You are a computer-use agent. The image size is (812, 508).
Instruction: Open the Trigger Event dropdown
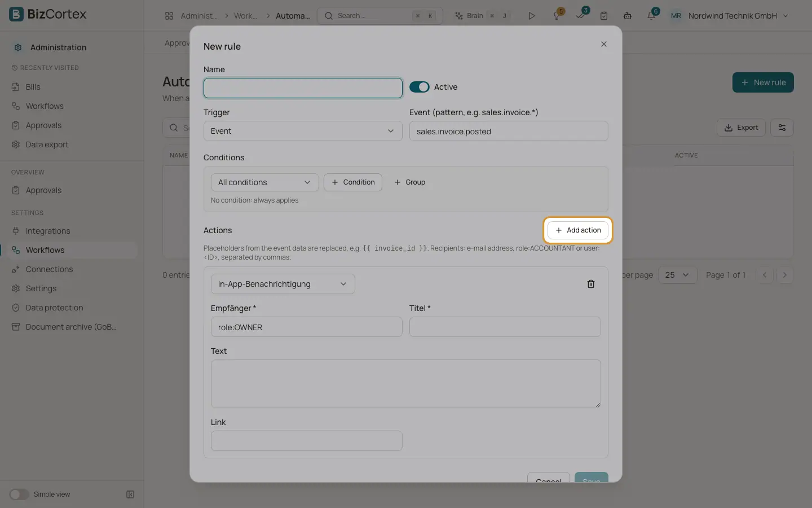303,131
